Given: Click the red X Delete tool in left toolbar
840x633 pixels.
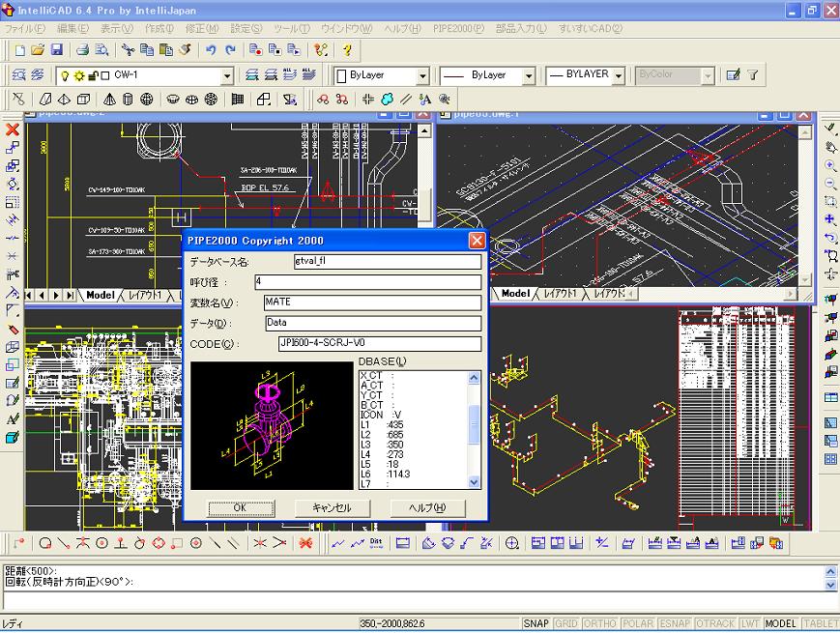Looking at the screenshot, I should tap(13, 129).
